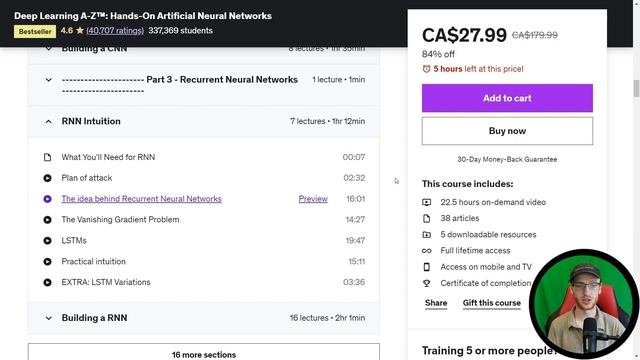Click the infinity icon beside Full lifetime access
The width and height of the screenshot is (640, 360).
coord(427,251)
